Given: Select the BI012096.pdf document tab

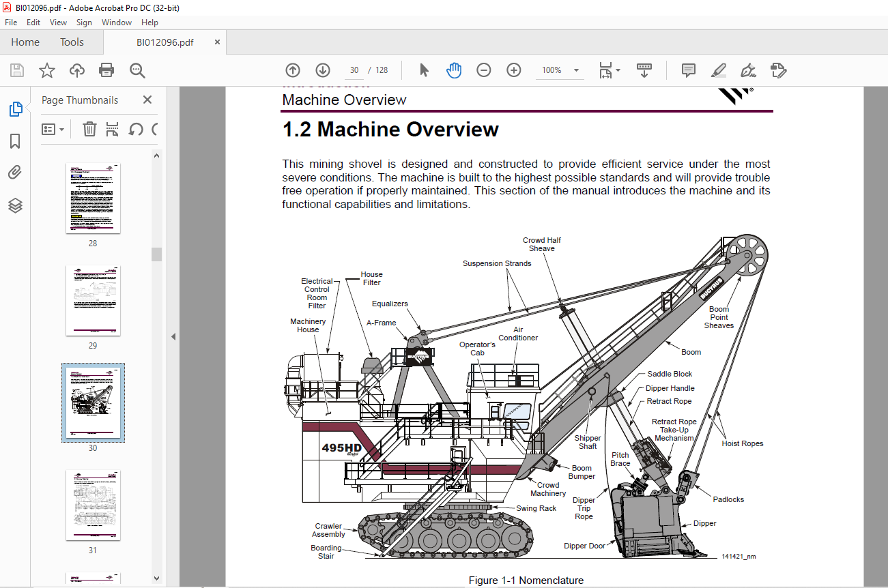Looking at the screenshot, I should (164, 42).
